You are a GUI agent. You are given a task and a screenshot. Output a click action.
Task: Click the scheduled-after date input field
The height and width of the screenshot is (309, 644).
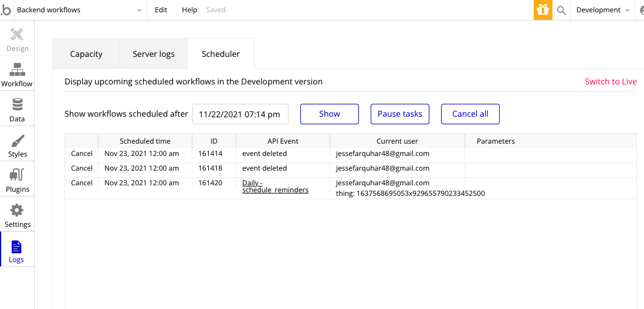240,114
